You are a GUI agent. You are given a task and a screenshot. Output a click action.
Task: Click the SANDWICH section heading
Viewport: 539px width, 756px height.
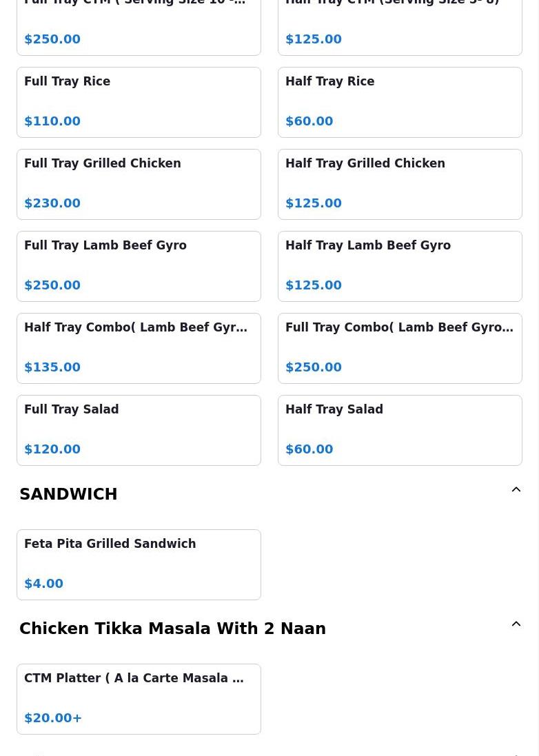coord(68,494)
